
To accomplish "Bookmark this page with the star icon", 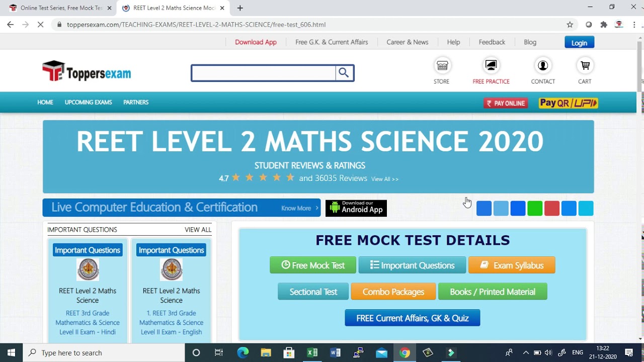I will [570, 25].
